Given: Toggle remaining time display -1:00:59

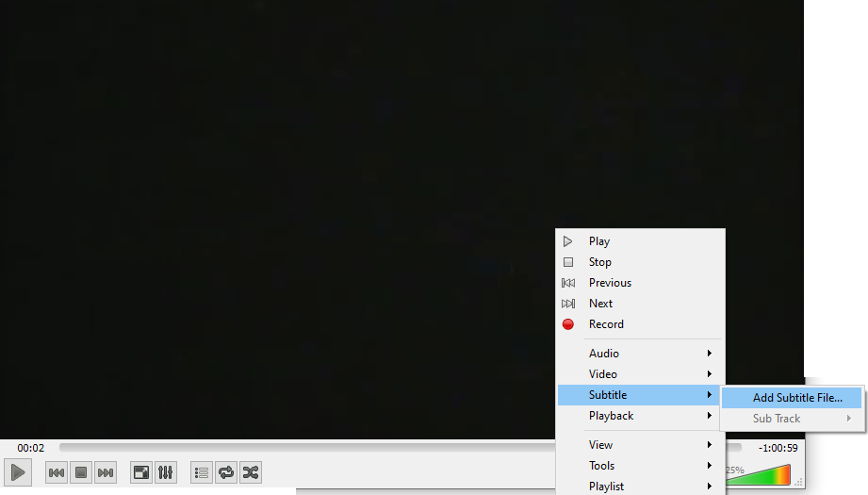Looking at the screenshot, I should pos(778,448).
